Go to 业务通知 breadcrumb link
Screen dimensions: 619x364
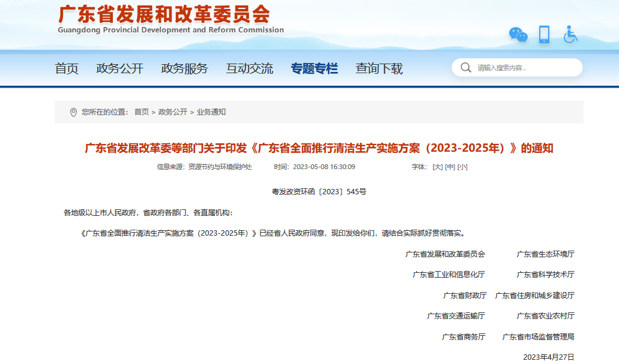point(211,112)
